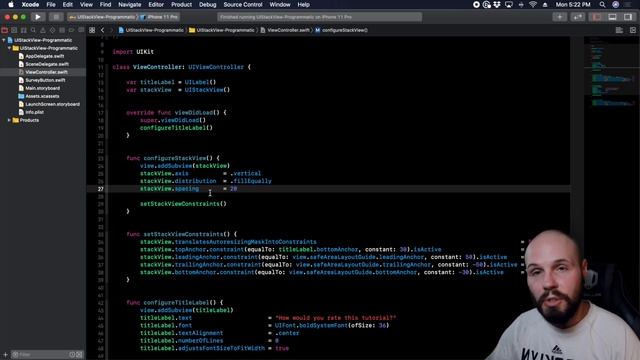Toggle the Debug area visibility
This screenshot has width=640, height=360.
point(612,17)
